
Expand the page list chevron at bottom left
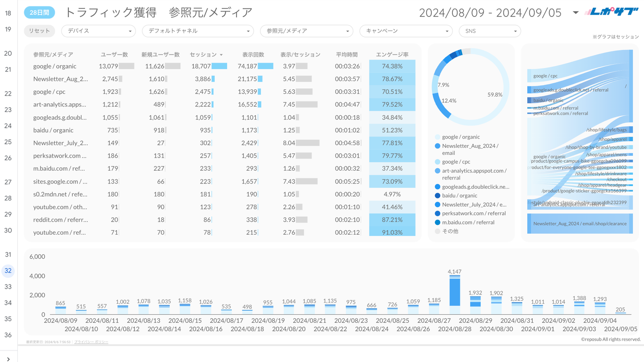coord(8,359)
